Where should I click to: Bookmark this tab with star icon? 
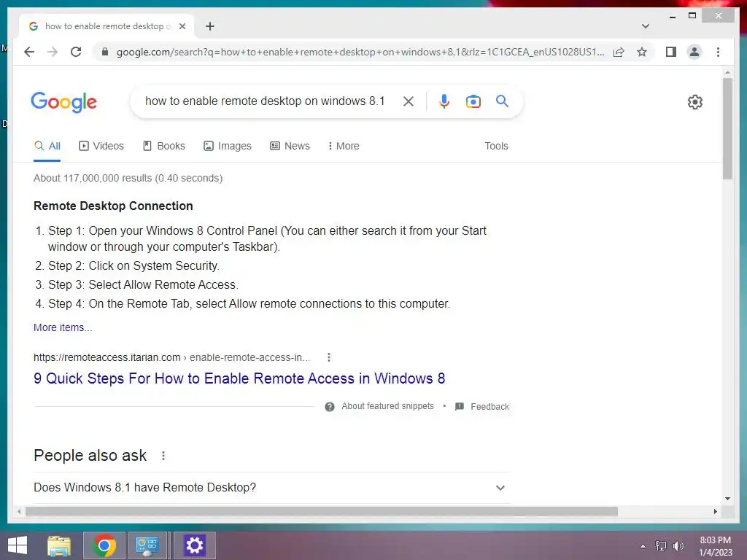642,52
